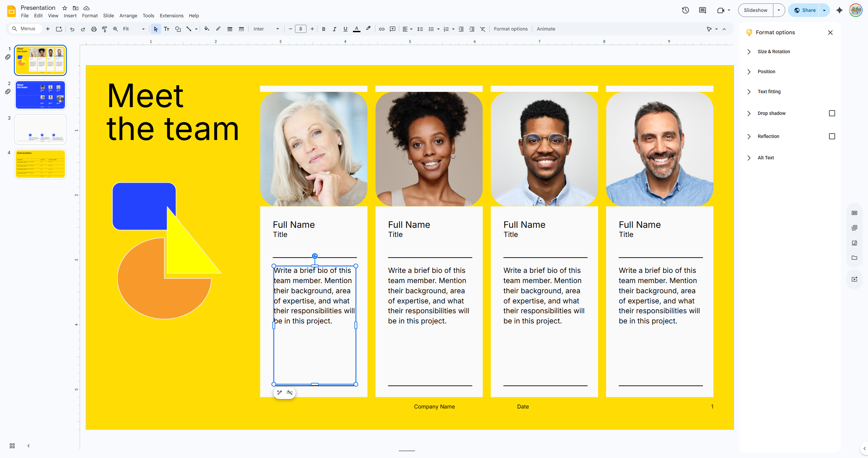Viewport: 868px width, 458px height.
Task: Open the Slideshow dropdown arrow
Action: [x=779, y=10]
